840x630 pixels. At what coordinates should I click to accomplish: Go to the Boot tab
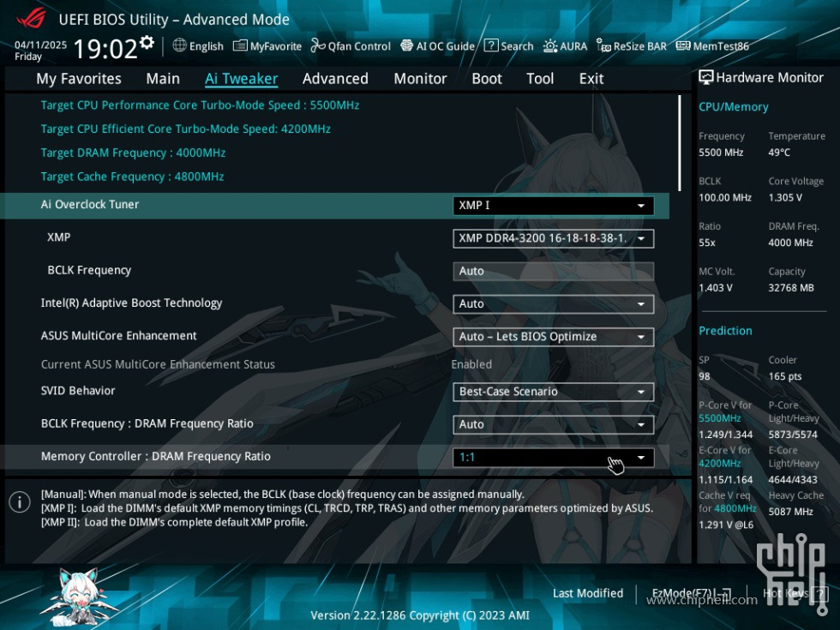click(487, 79)
